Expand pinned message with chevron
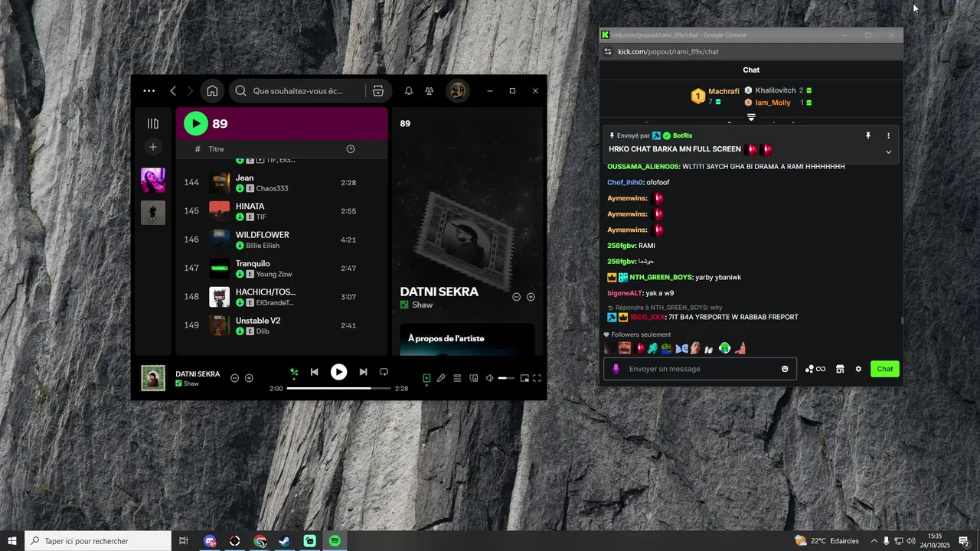 pos(888,152)
